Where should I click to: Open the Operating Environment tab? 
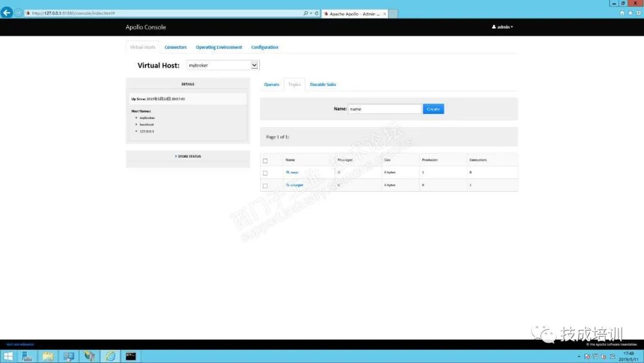point(219,47)
